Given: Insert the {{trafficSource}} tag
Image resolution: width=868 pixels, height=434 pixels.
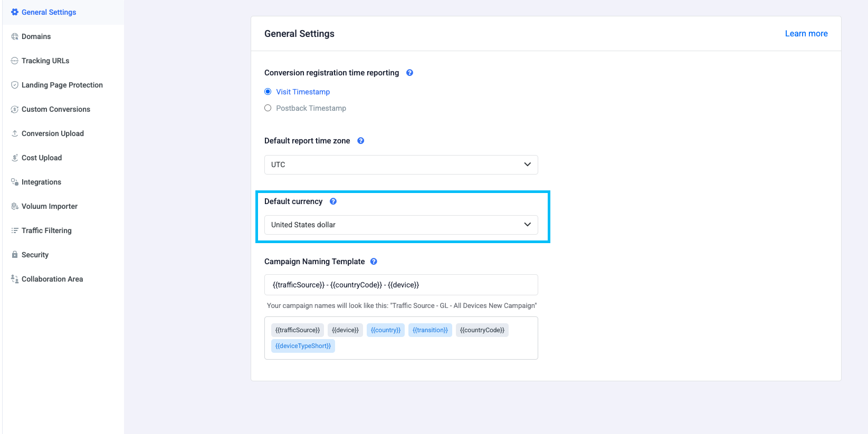Looking at the screenshot, I should (298, 330).
